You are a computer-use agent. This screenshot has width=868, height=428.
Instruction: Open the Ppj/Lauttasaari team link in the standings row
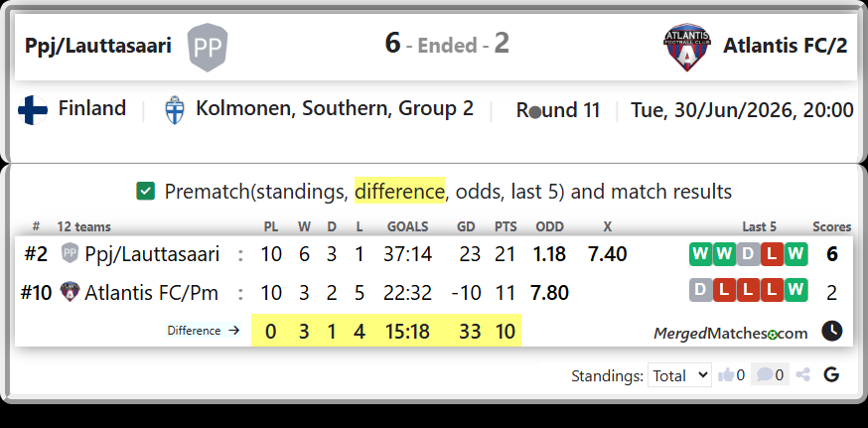152,254
